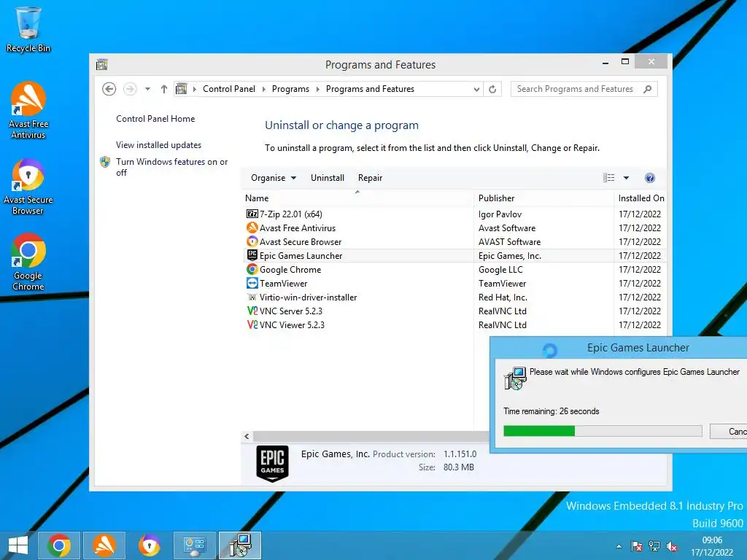Viewport: 747px width, 560px height.
Task: Select Avast Free Antivirus in the list
Action: pos(298,228)
